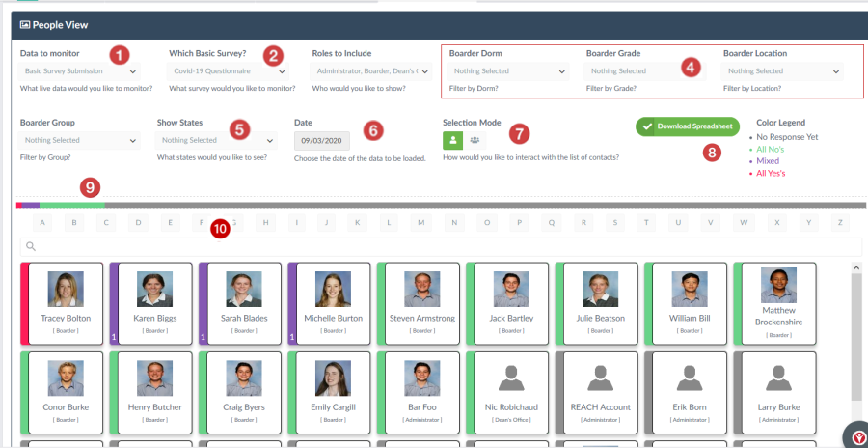Open the red help widget icon
Screen dimensions: 868x448
click(x=856, y=435)
